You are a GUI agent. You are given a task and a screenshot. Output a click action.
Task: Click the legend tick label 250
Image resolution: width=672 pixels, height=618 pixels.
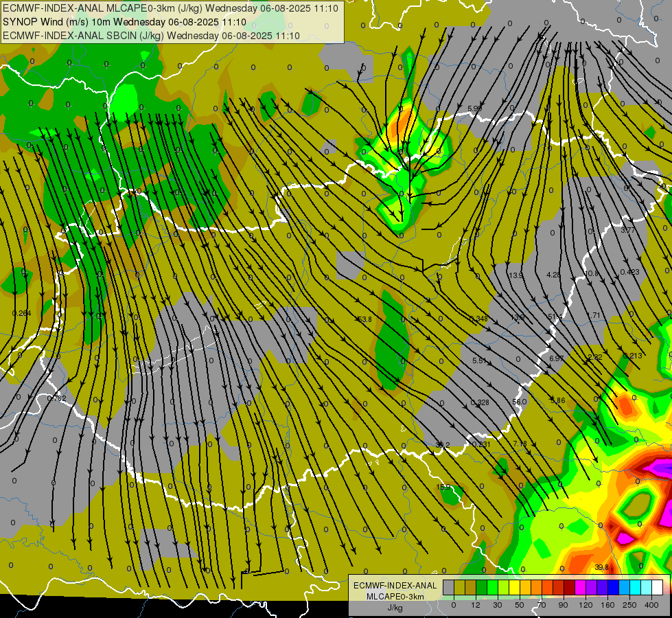629,605
